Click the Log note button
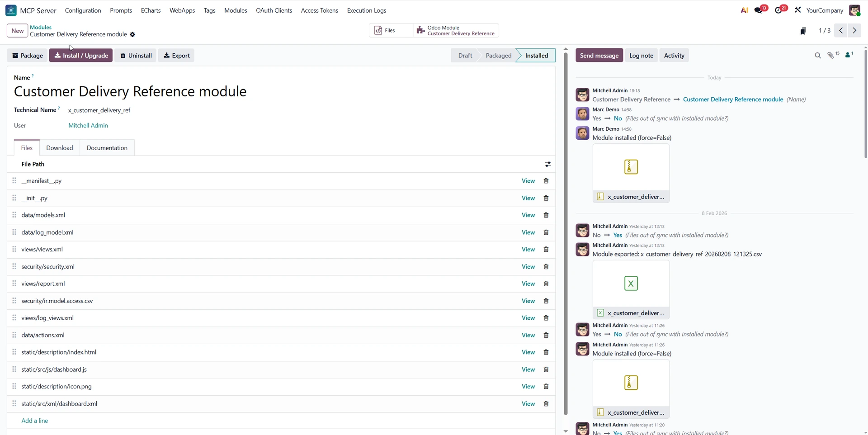The height and width of the screenshot is (435, 868). pyautogui.click(x=641, y=56)
